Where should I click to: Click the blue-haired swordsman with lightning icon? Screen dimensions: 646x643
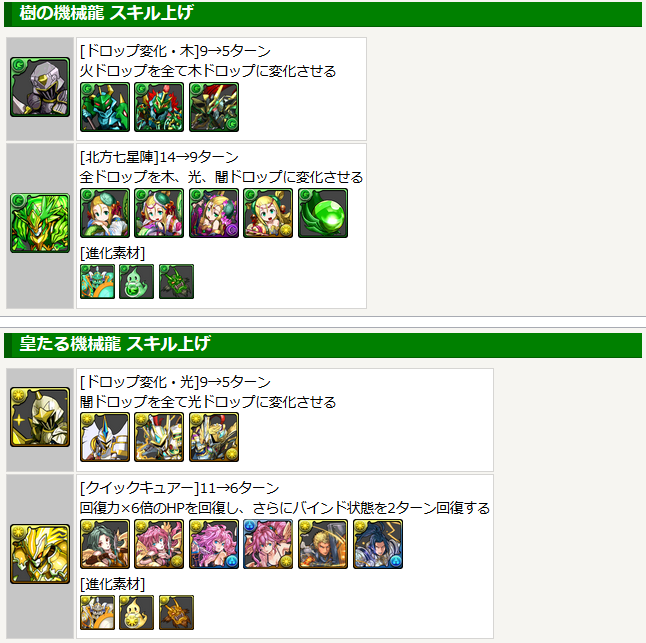[378, 544]
